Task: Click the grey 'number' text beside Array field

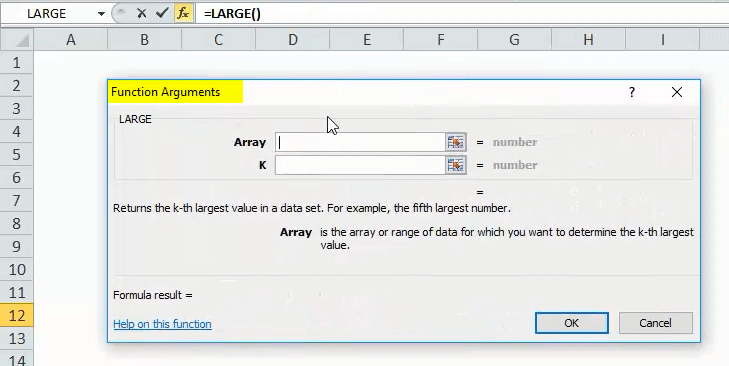Action: click(515, 142)
